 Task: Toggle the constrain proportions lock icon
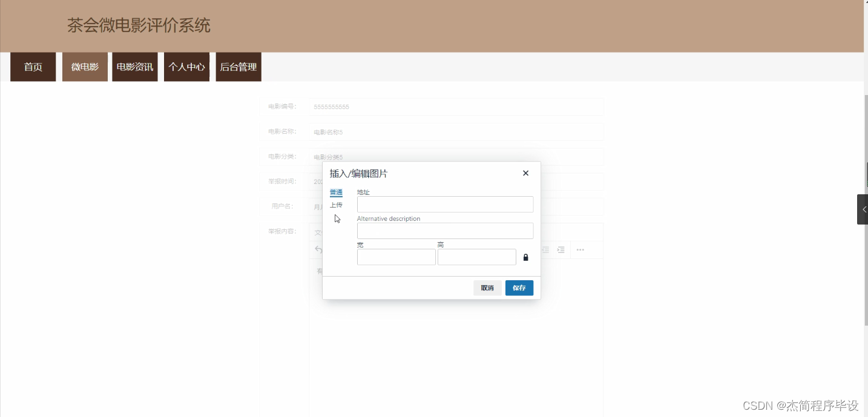[x=525, y=257]
